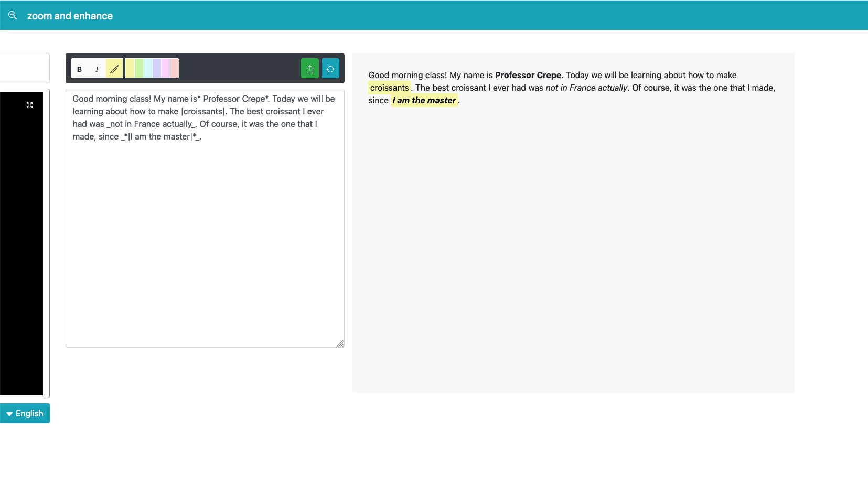The width and height of the screenshot is (868, 504).
Task: Toggle bold formatting button
Action: pos(80,69)
